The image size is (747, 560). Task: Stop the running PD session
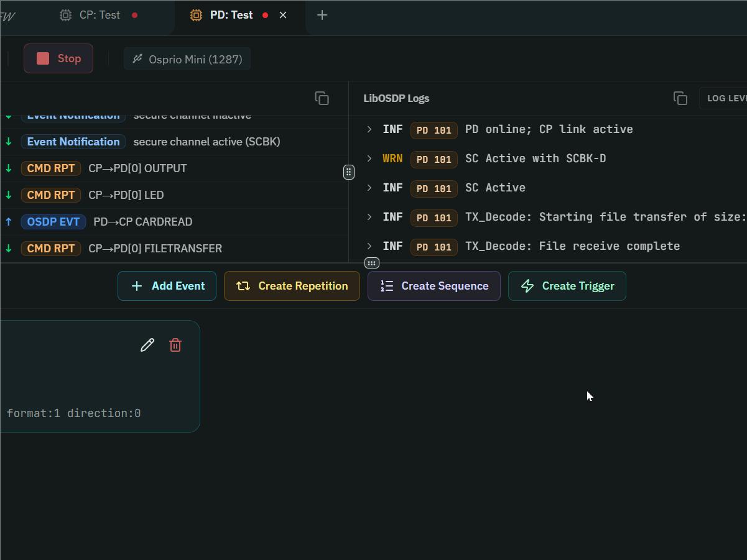point(58,58)
